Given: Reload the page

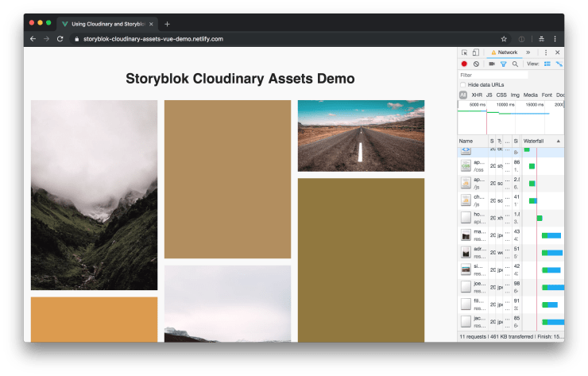Looking at the screenshot, I should coord(60,38).
